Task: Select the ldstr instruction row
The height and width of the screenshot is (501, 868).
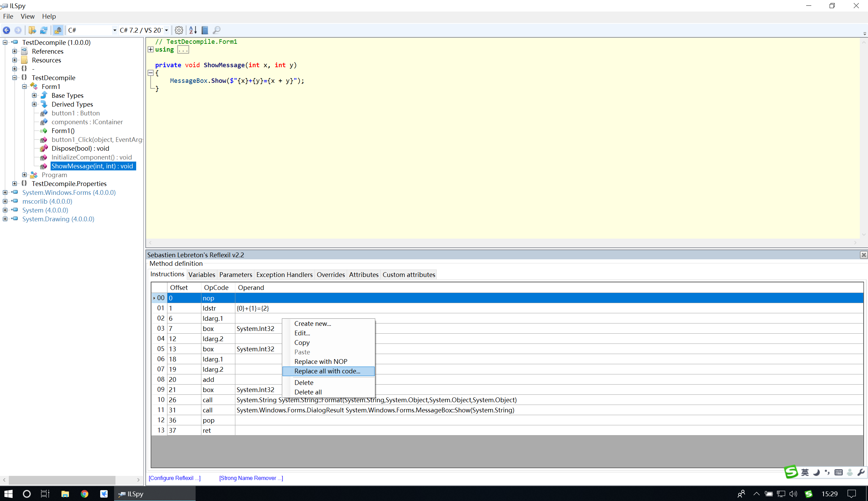Action: tap(507, 308)
